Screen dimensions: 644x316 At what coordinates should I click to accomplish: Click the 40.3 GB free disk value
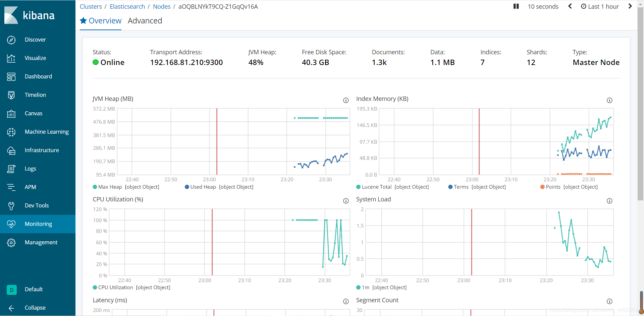click(315, 63)
